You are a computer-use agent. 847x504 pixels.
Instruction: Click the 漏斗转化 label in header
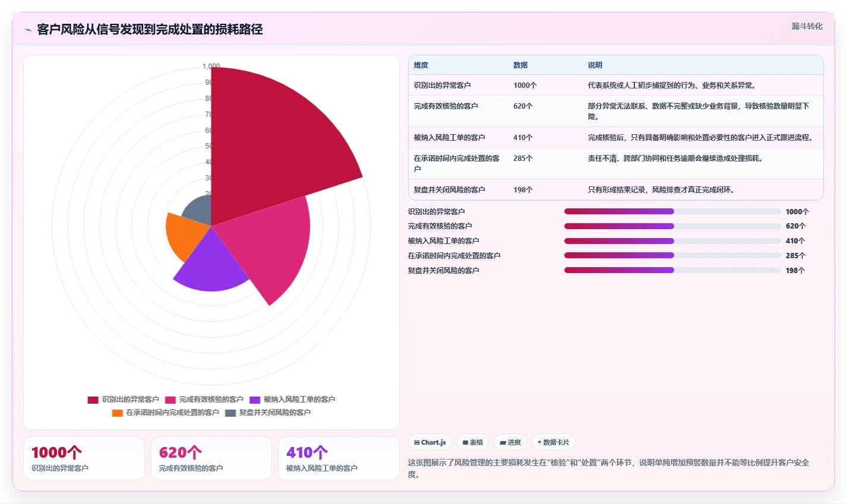click(807, 26)
